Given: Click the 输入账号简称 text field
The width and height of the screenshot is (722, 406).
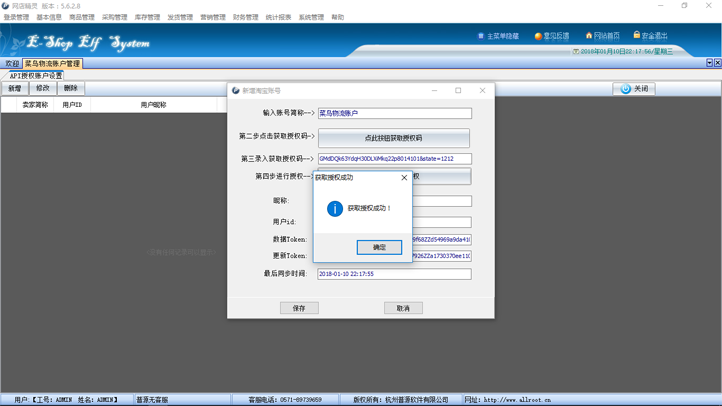Looking at the screenshot, I should point(394,114).
